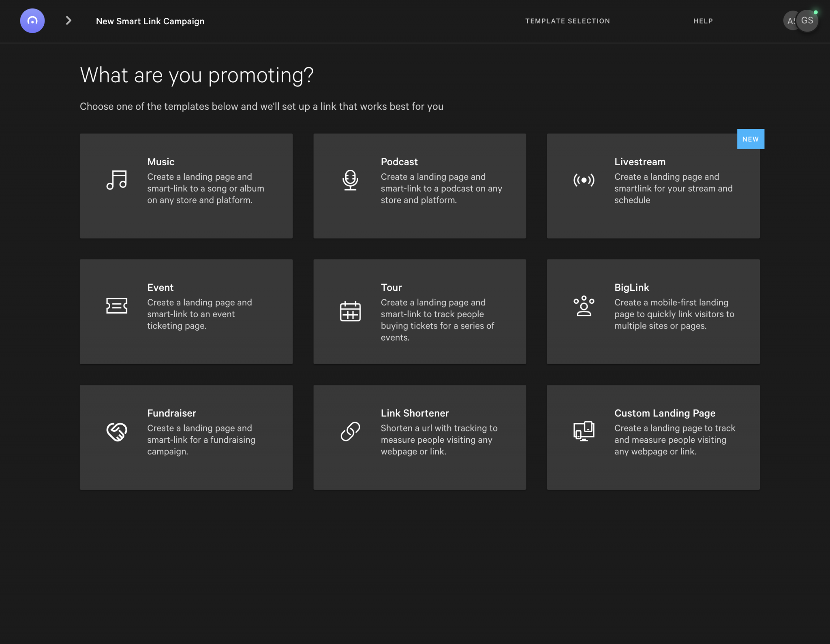Click the chain link shortener icon
The image size is (830, 644).
pos(350,431)
